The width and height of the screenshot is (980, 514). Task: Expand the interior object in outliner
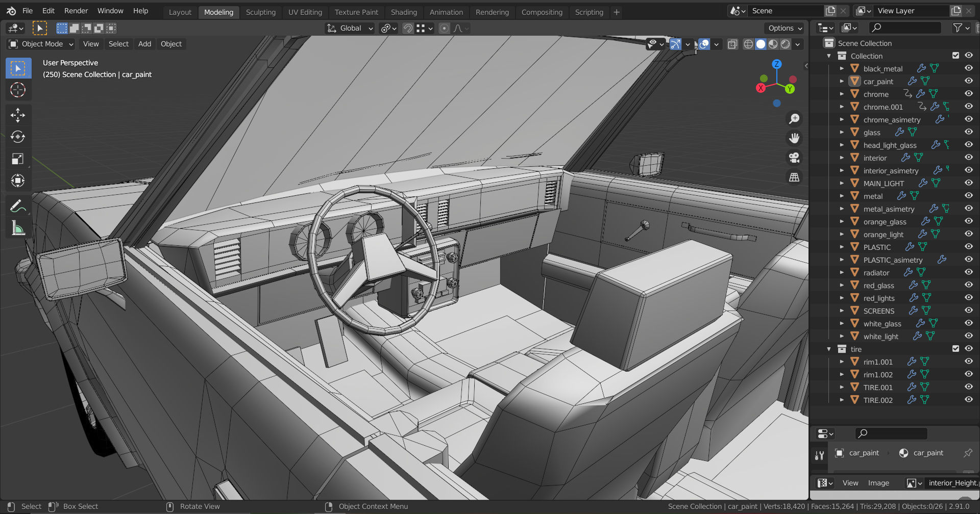click(x=842, y=158)
